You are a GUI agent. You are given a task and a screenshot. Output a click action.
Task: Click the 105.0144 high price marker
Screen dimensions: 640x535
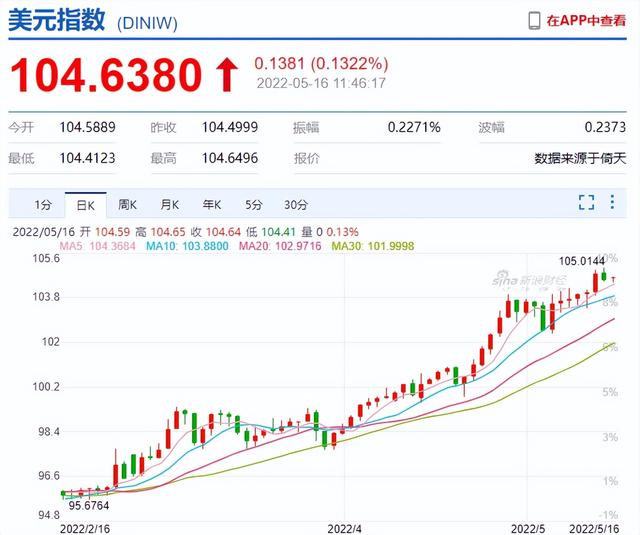(x=582, y=261)
